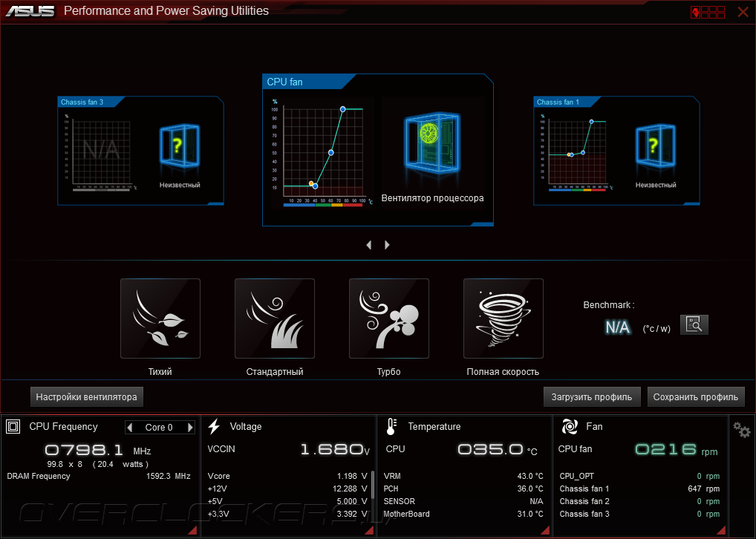Screen dimensions: 756x539
Task: Click the Chassis fan 3 0 rpm row
Action: coord(639,514)
